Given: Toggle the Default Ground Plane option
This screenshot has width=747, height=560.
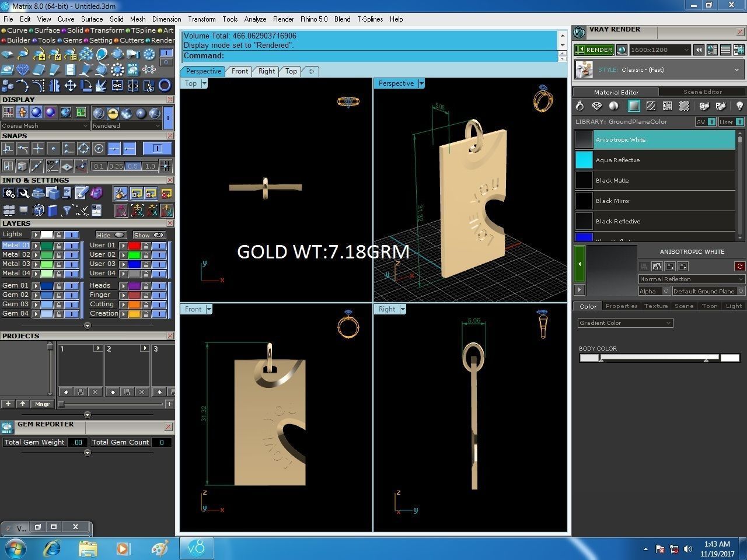Looking at the screenshot, I should pyautogui.click(x=708, y=291).
